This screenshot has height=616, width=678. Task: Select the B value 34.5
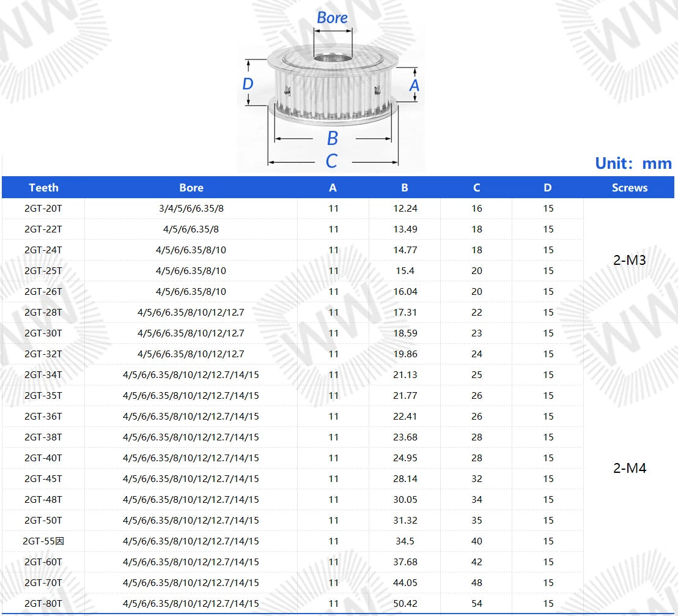pos(405,541)
